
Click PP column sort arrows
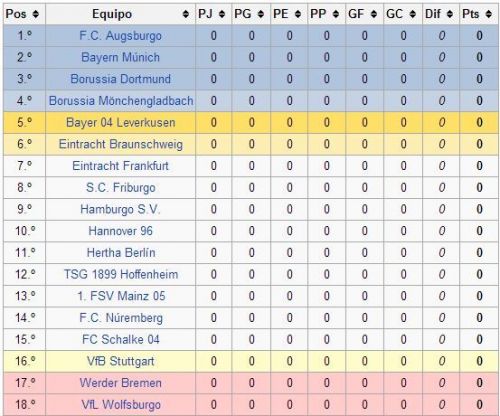336,14
